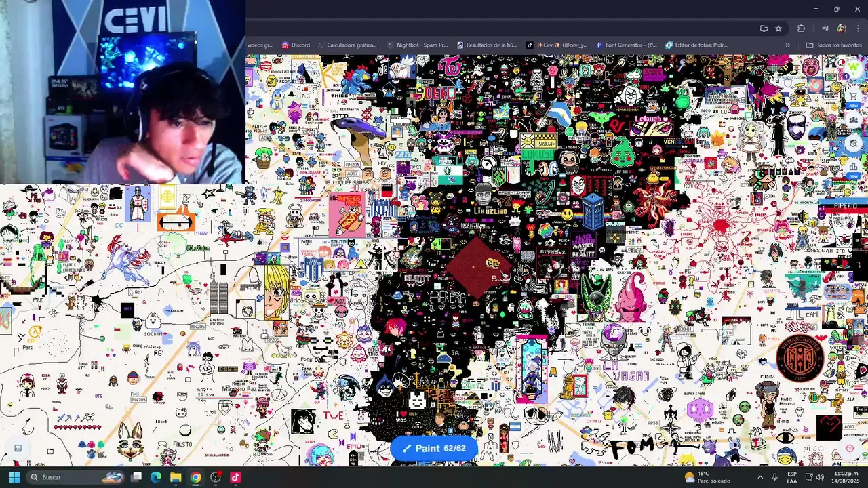Image resolution: width=868 pixels, height=488 pixels.
Task: Open the Windows Start menu
Action: (14, 477)
